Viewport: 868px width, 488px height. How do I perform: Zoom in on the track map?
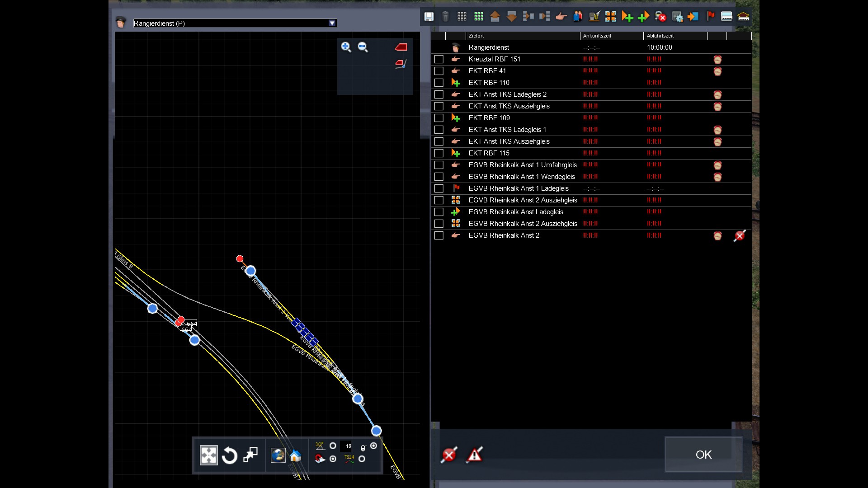pos(346,47)
